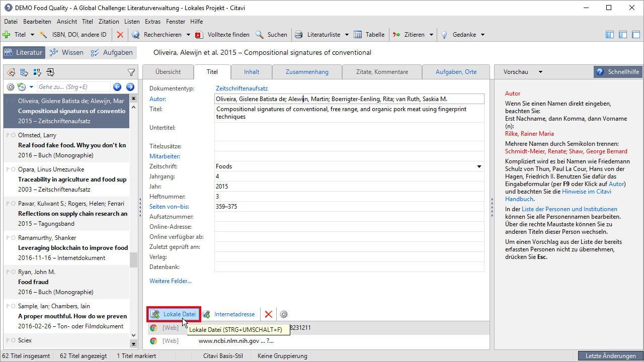
Task: Go back with the blue left arrow
Action: click(117, 87)
